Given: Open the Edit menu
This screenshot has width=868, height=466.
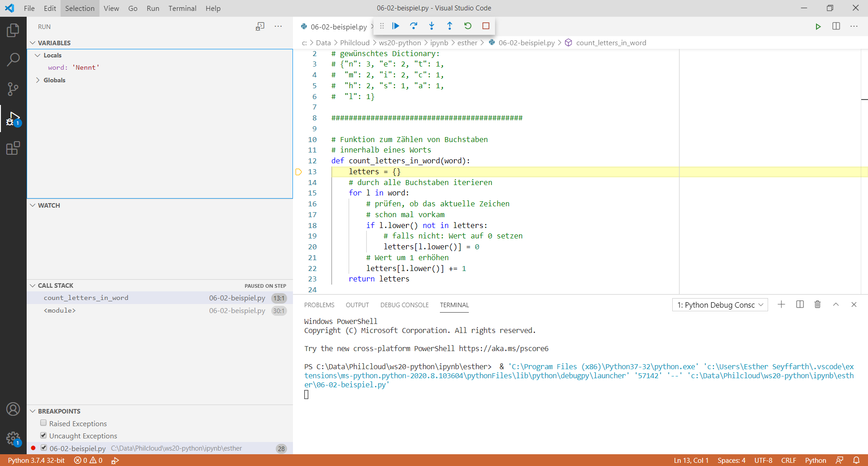Looking at the screenshot, I should [50, 8].
